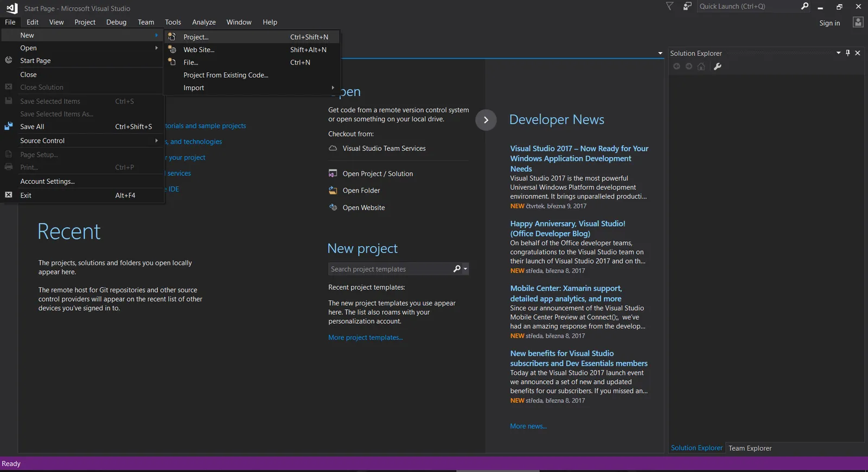Screen dimensions: 868x472
Task: Click the send feedback icon
Action: click(x=687, y=6)
